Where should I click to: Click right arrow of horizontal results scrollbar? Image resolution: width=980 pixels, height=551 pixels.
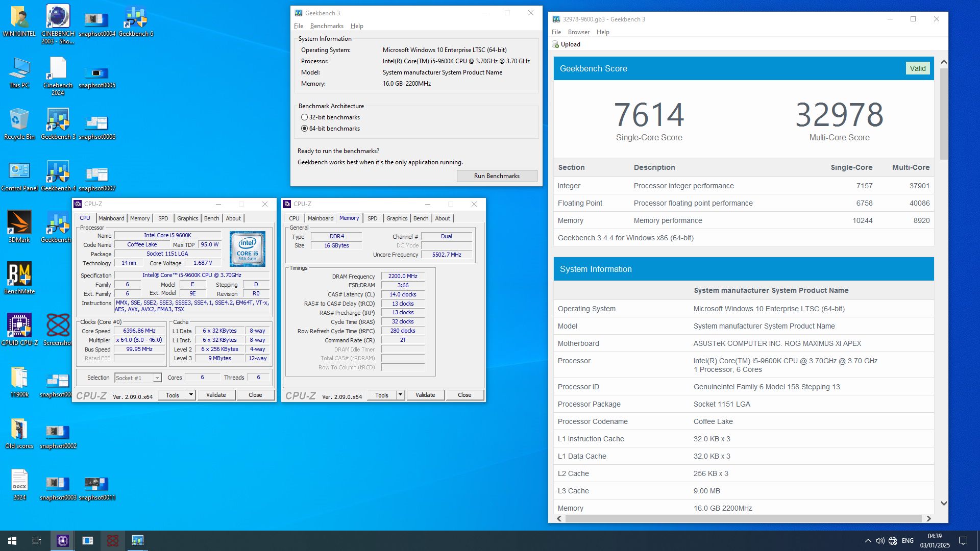(x=928, y=518)
